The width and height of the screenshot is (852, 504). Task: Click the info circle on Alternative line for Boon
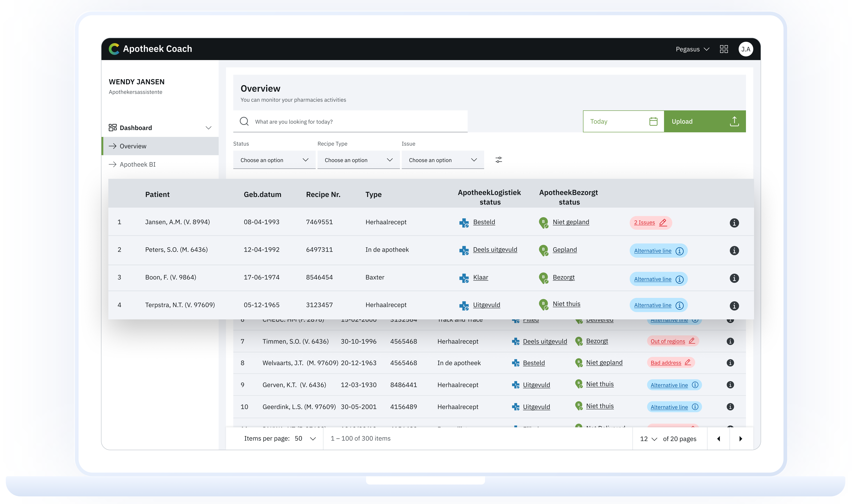pyautogui.click(x=679, y=279)
